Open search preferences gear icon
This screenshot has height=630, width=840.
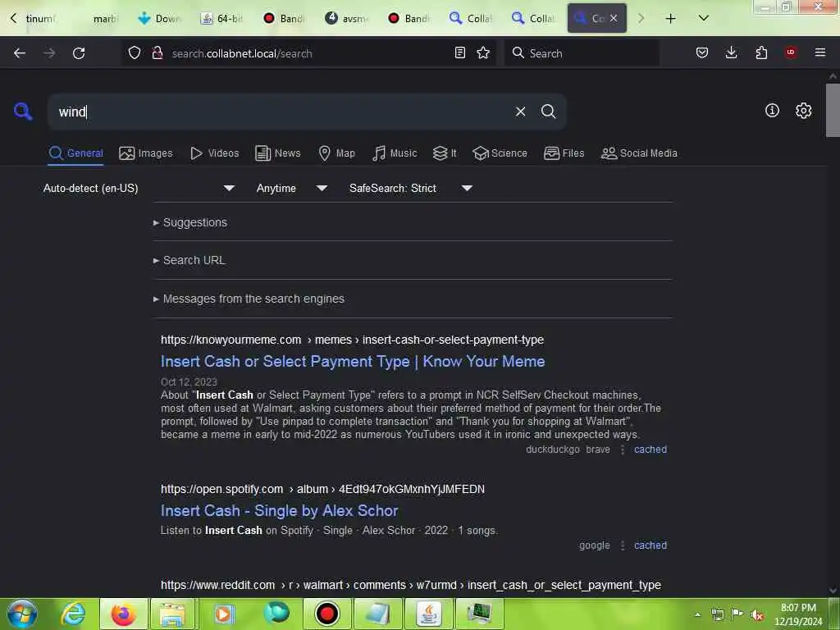coord(803,111)
